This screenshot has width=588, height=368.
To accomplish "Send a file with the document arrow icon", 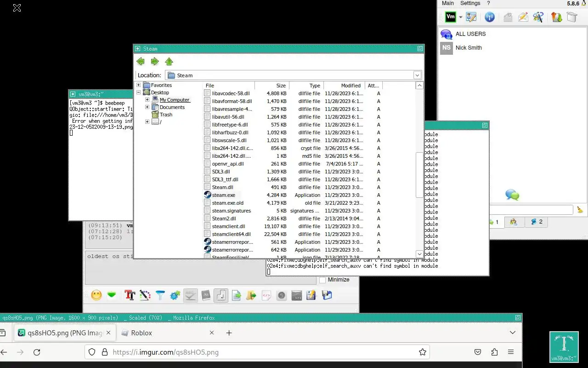I will coord(237,295).
